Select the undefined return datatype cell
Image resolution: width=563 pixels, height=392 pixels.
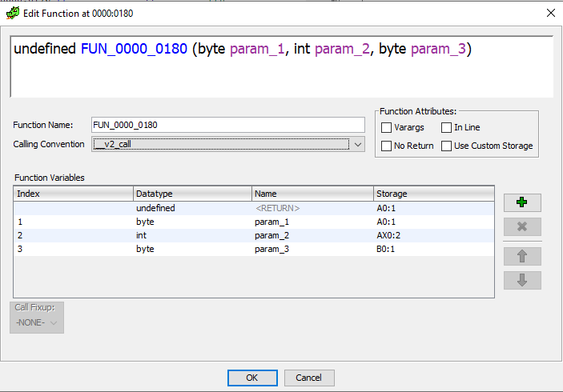point(192,208)
